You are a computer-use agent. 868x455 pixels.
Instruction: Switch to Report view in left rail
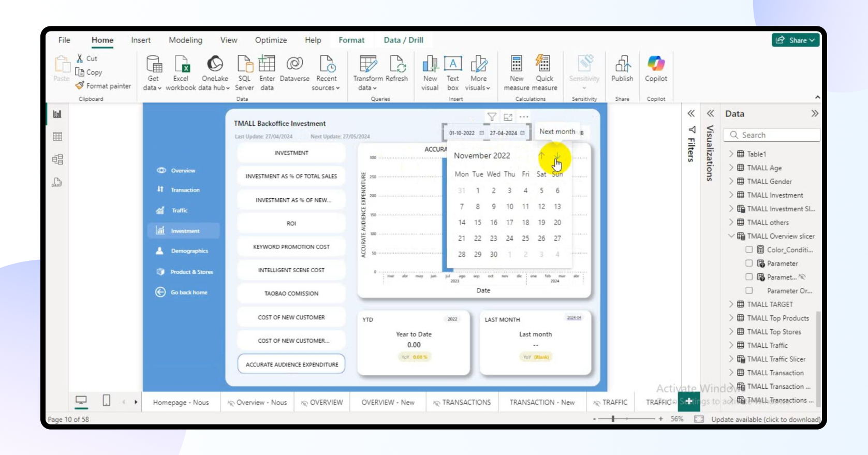pyautogui.click(x=57, y=114)
